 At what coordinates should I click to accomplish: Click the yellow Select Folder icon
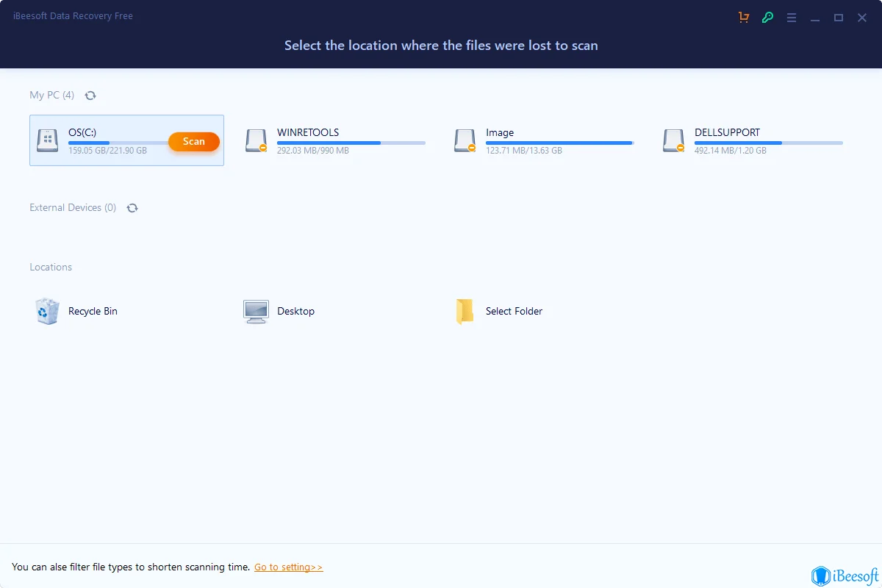[465, 312]
